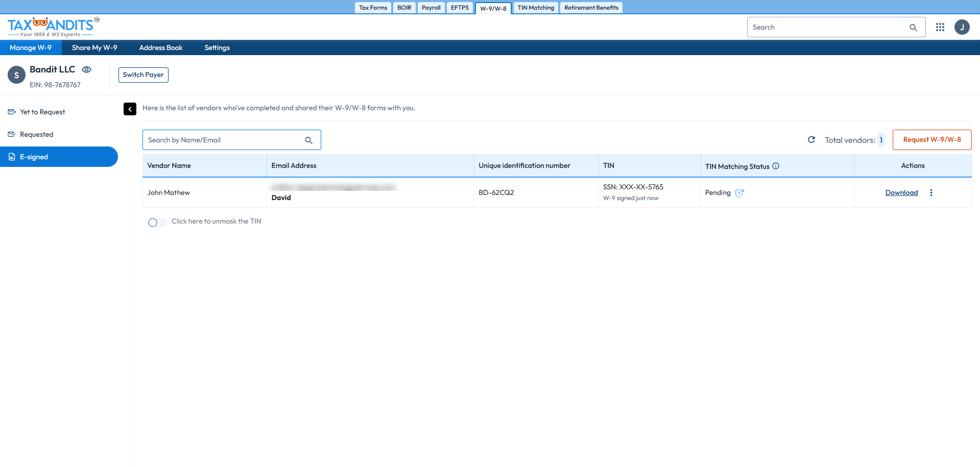
Task: Open the TIN Matching tab
Action: point(536,8)
